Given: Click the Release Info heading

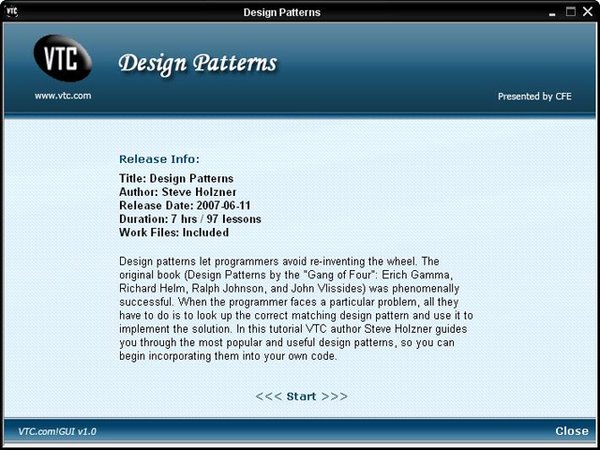Looking at the screenshot, I should point(159,158).
